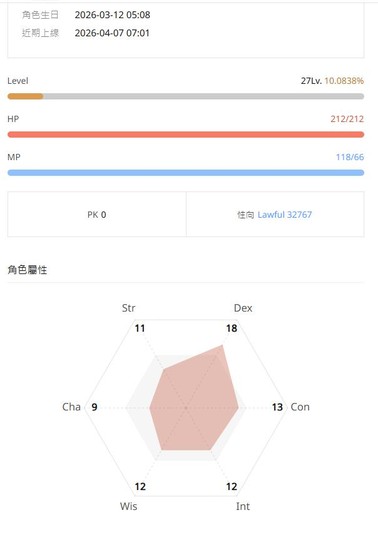
Task: Select the PK 0 box
Action: (97, 214)
